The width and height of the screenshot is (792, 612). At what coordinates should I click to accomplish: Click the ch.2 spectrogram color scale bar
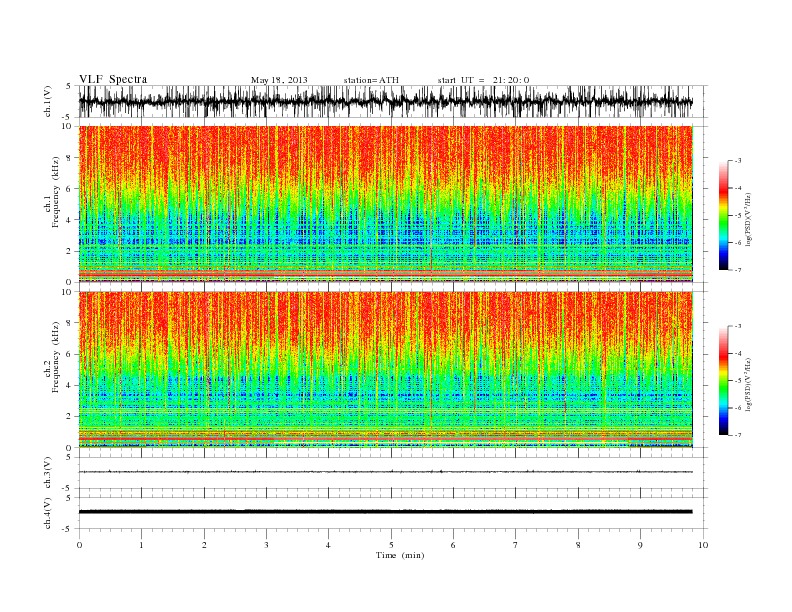click(724, 380)
